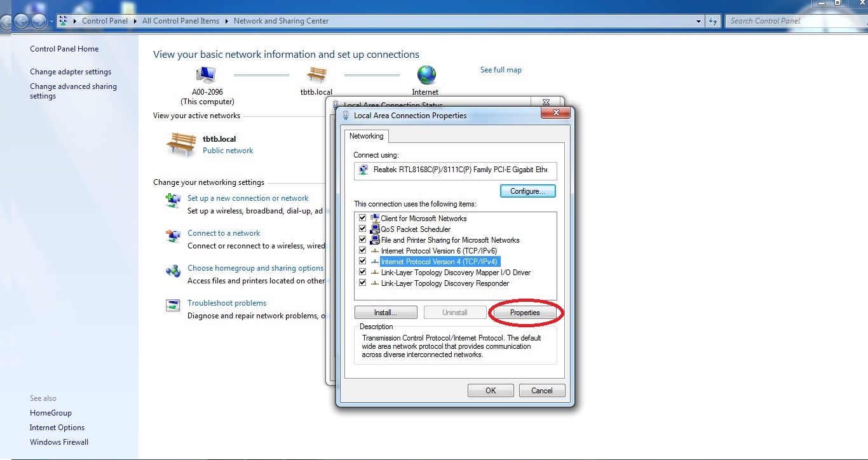
Task: Select Internet Protocol Version 4 (TCP/IPv4) item
Action: (439, 262)
